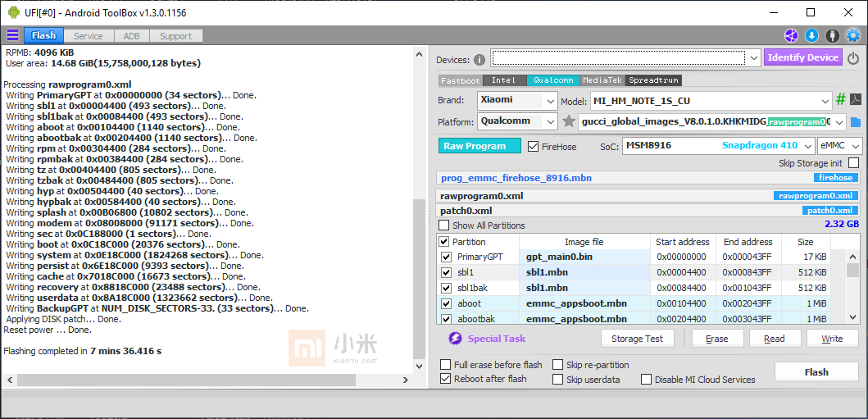Open the PDF manual icon beside Model
868x419 pixels.
(x=855, y=100)
